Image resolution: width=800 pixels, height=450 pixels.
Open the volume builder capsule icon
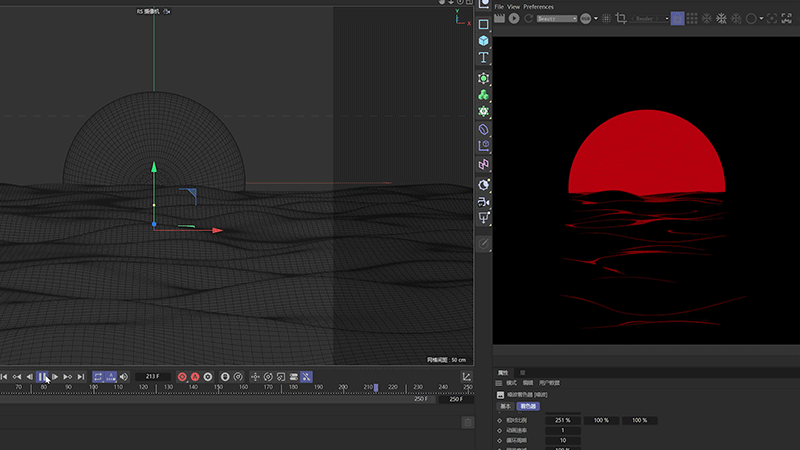[x=483, y=130]
